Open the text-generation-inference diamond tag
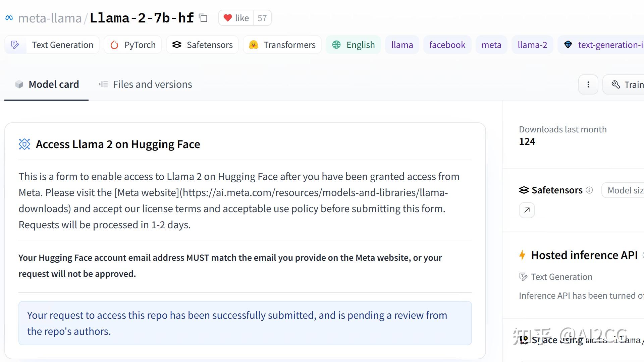 (601, 45)
